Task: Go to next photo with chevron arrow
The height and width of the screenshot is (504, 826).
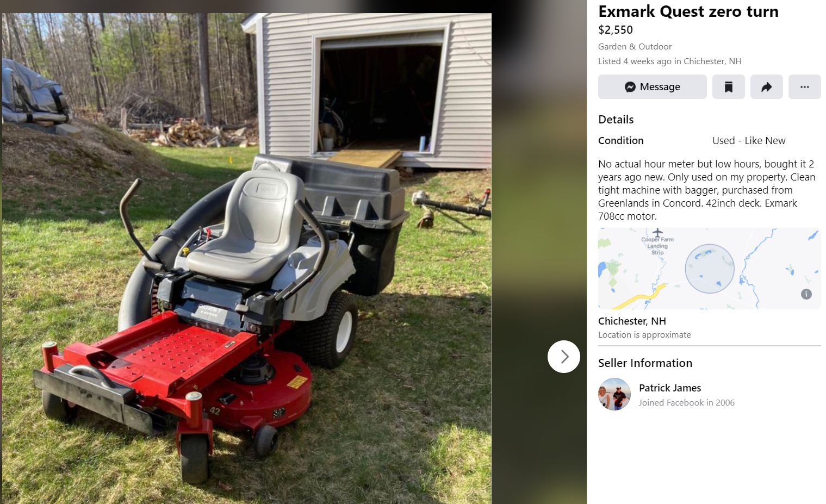Action: pyautogui.click(x=564, y=357)
